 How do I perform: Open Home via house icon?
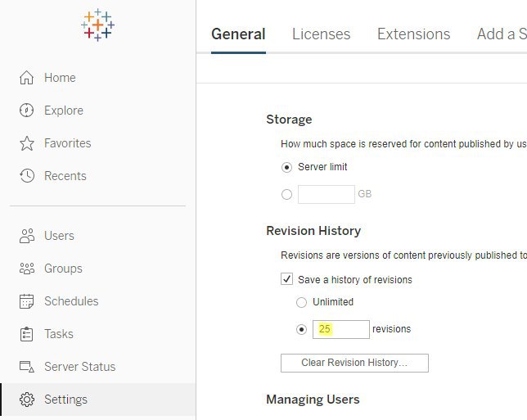26,78
